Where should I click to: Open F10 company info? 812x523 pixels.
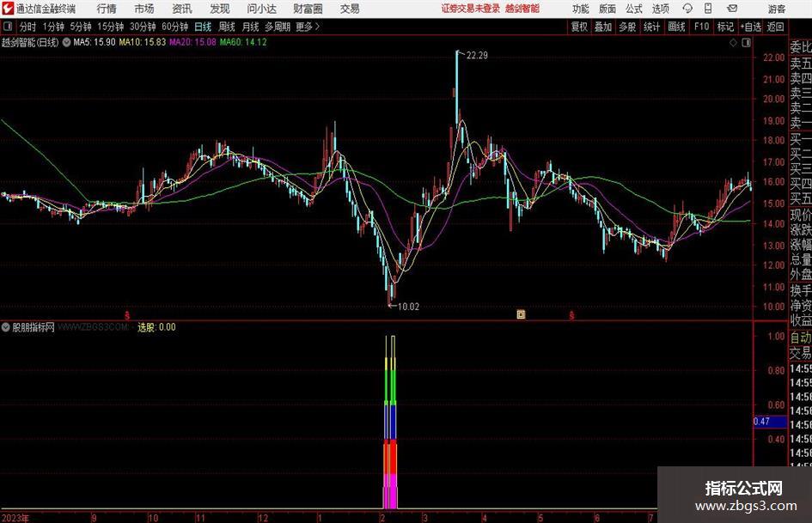(x=701, y=27)
